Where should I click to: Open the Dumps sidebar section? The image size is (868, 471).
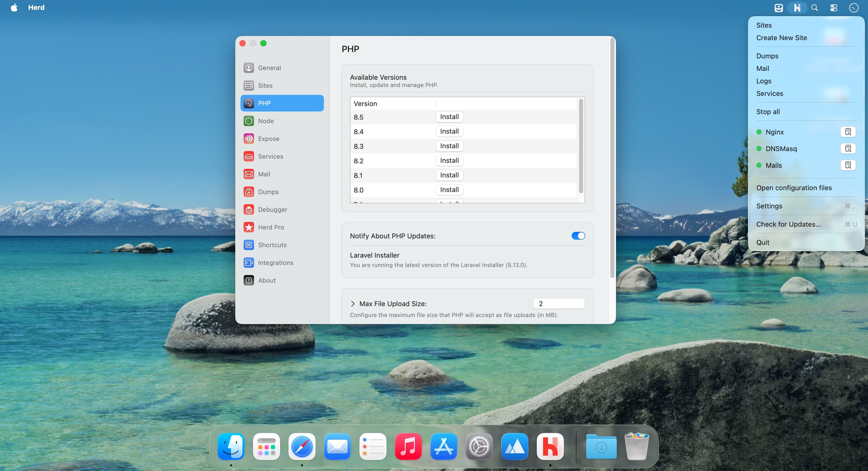(x=268, y=192)
